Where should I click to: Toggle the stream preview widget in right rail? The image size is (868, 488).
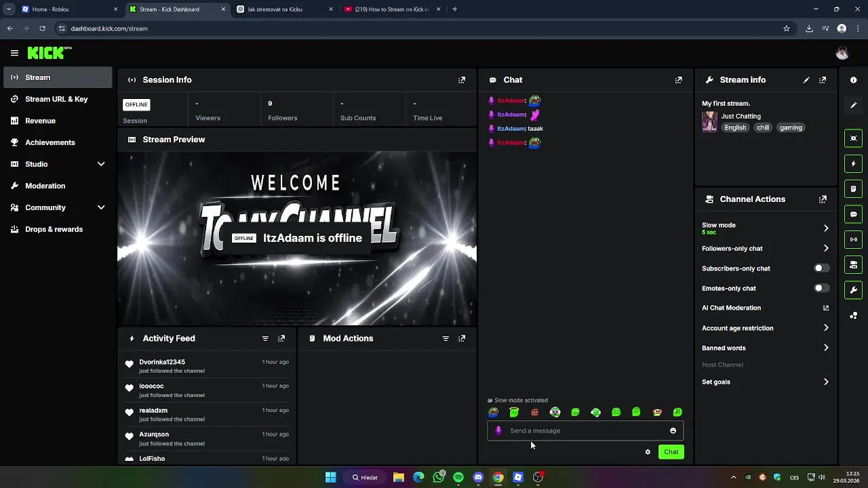tap(853, 138)
